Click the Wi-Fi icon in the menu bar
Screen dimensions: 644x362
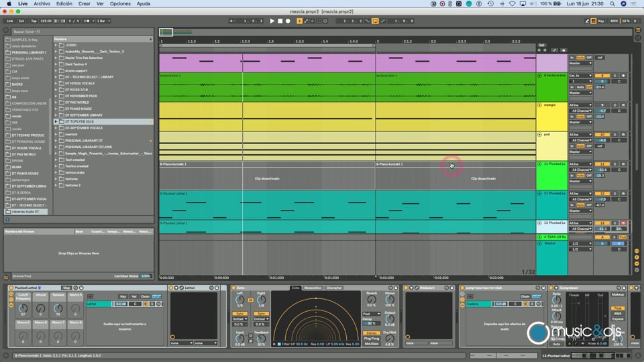point(512,4)
